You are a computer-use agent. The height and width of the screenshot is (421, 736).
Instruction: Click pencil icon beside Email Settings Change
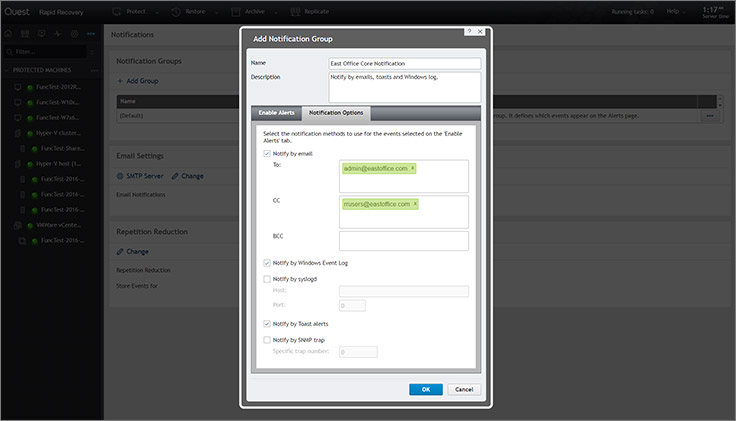pos(175,176)
